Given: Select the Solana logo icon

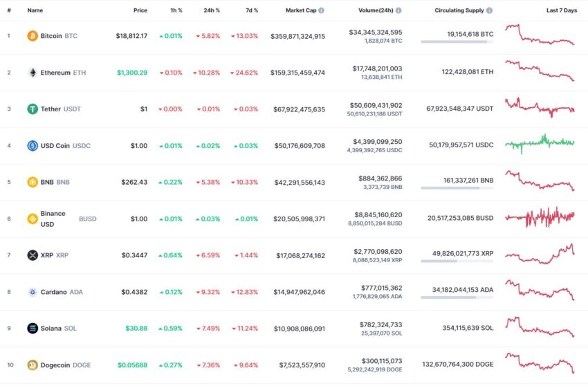Looking at the screenshot, I should pos(33,328).
